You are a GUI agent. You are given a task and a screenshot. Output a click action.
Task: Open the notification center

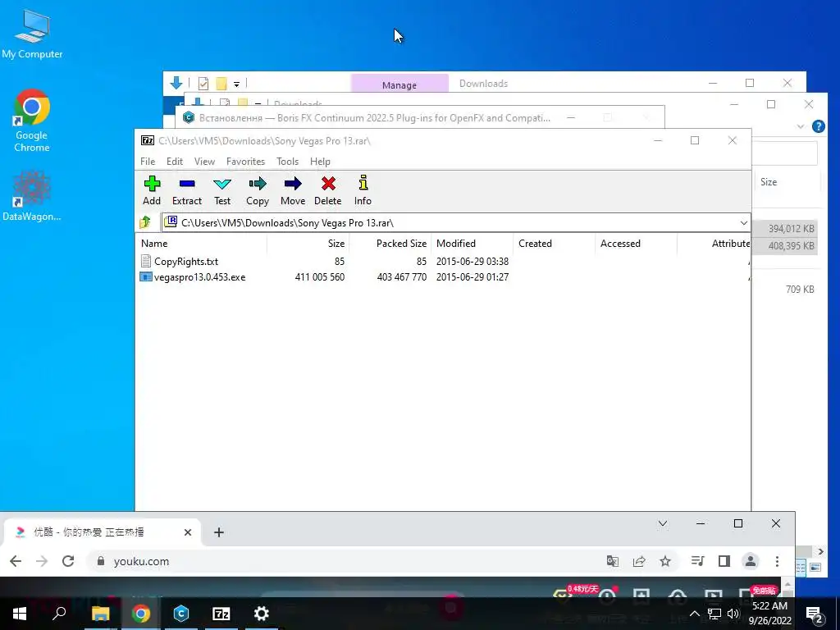(815, 614)
